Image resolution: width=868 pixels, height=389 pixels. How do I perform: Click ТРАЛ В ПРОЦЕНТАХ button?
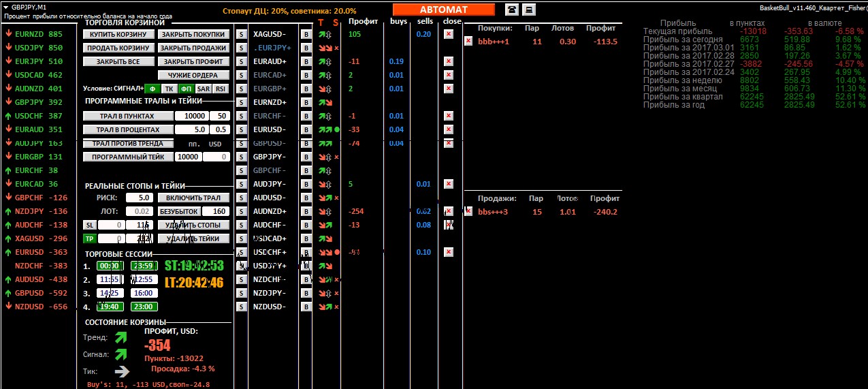click(127, 129)
